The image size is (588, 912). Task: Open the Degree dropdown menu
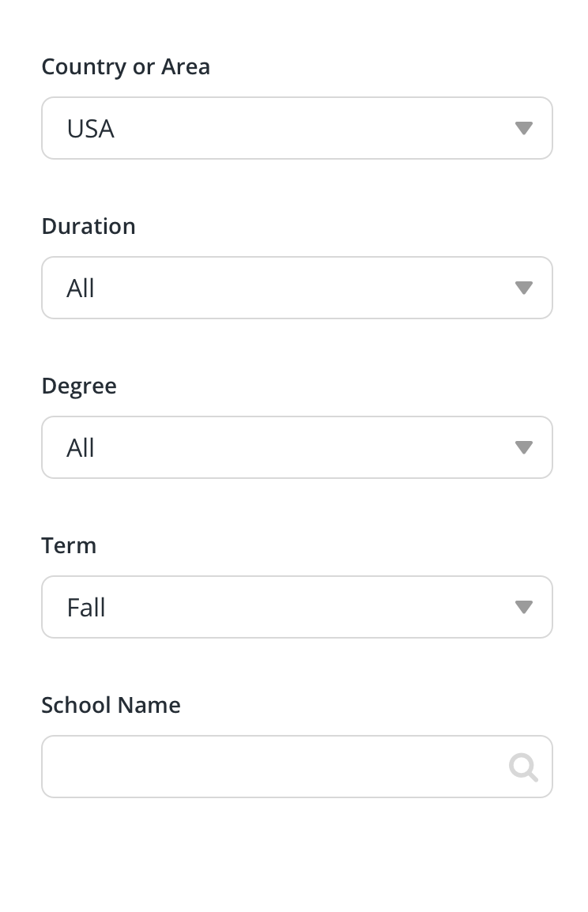point(296,447)
